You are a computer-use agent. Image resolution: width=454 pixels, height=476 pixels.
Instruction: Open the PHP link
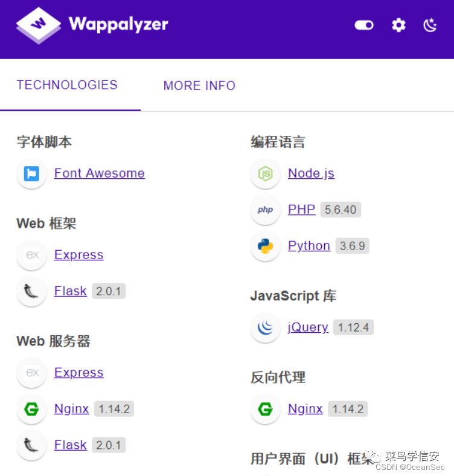click(x=302, y=210)
